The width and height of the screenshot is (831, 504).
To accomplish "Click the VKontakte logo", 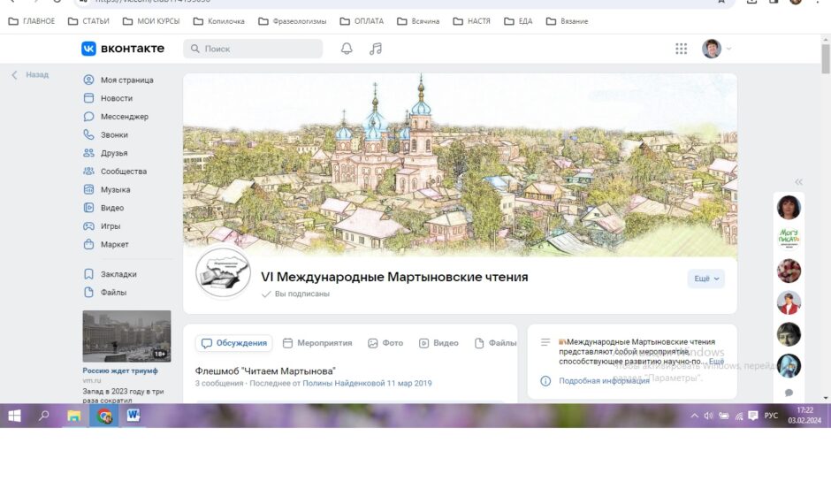I will point(123,49).
